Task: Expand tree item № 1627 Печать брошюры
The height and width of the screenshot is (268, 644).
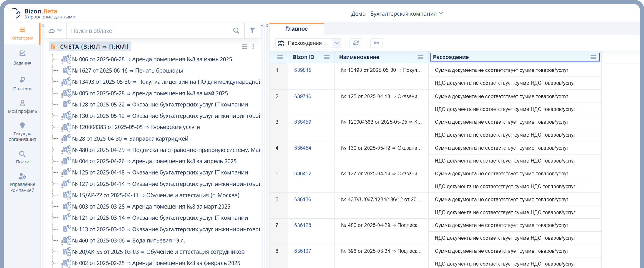Action: 53,71
